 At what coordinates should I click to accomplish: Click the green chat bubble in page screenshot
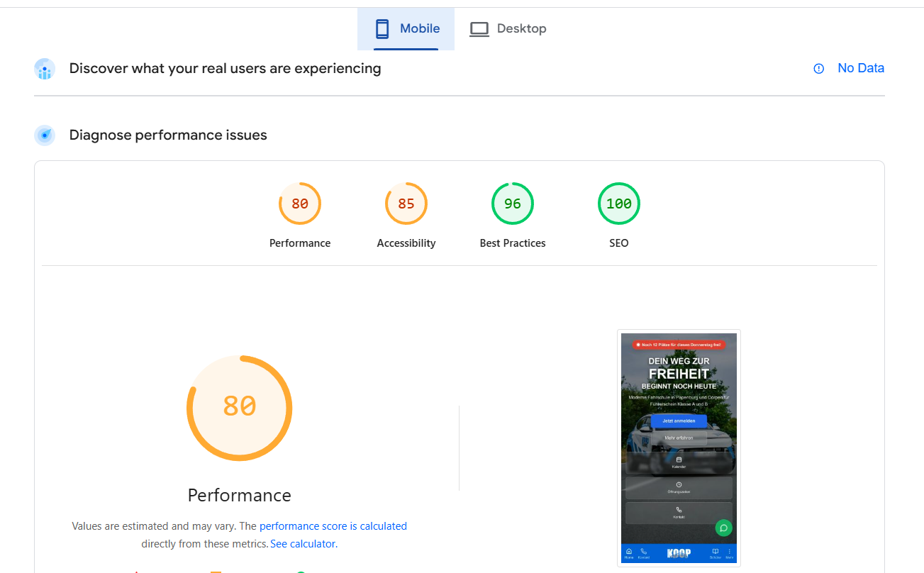coord(723,528)
